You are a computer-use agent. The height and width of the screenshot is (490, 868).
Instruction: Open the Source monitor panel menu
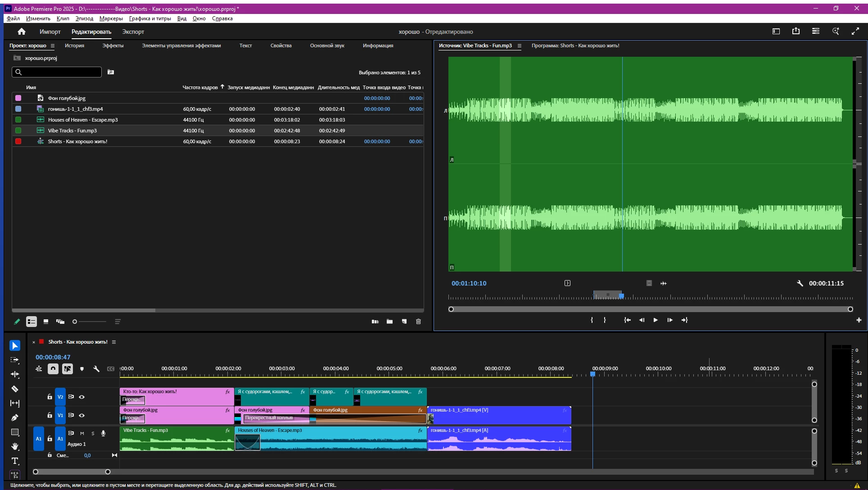[x=519, y=45]
